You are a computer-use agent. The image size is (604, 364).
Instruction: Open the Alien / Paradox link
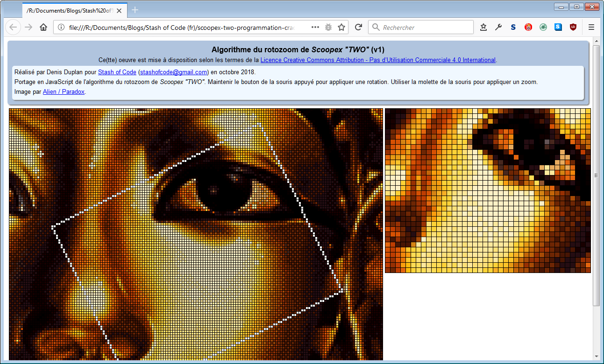(64, 91)
